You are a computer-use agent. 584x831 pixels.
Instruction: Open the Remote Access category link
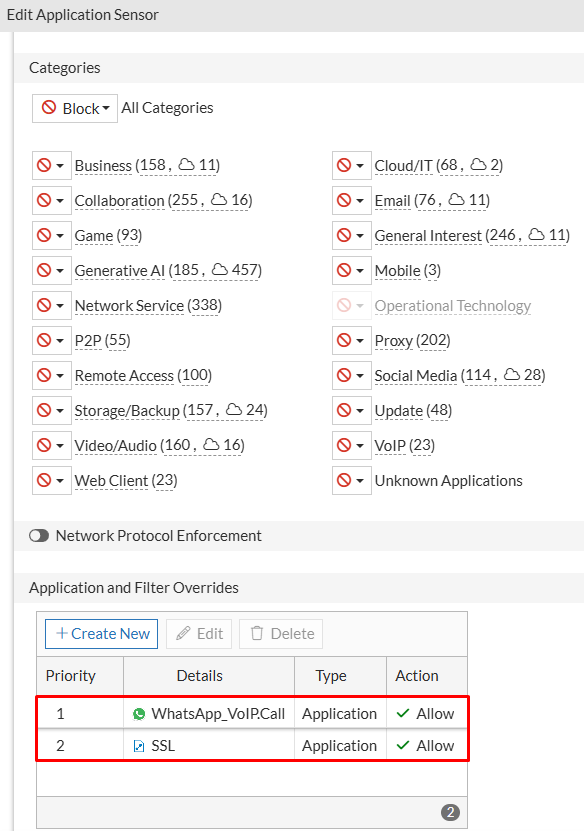(125, 375)
